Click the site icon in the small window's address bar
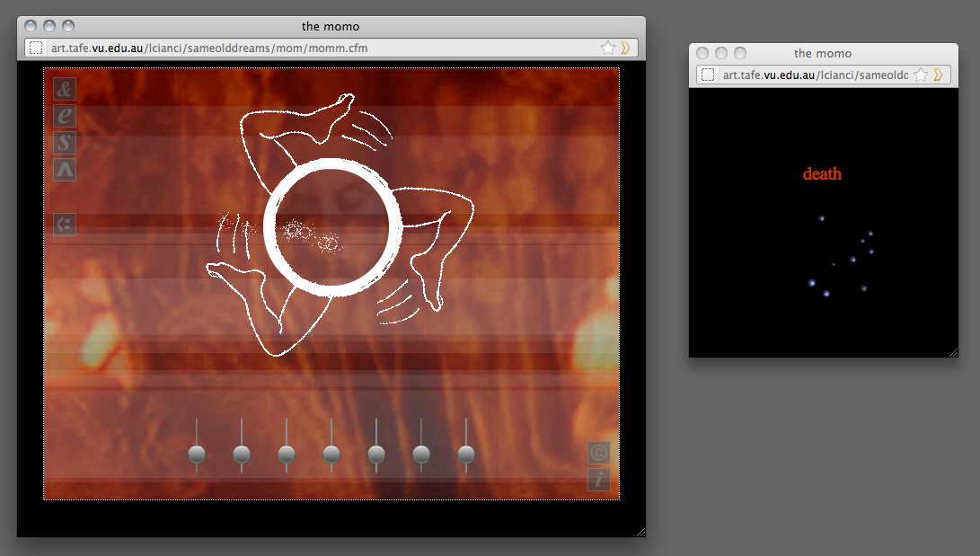Image resolution: width=980 pixels, height=556 pixels. click(x=708, y=75)
